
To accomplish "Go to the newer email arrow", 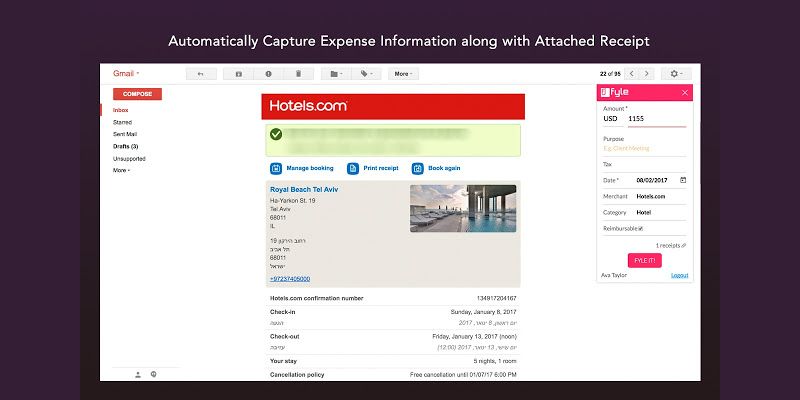I will (x=632, y=74).
